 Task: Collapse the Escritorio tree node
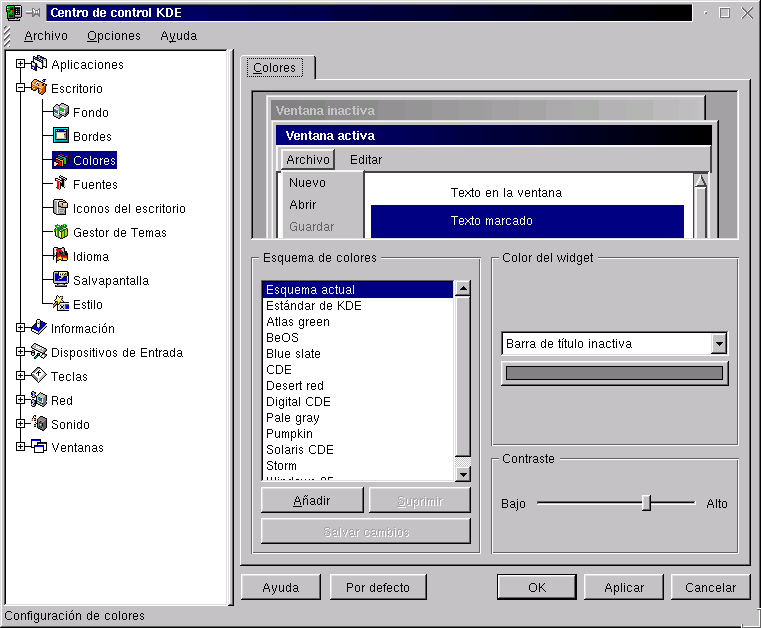pos(20,88)
